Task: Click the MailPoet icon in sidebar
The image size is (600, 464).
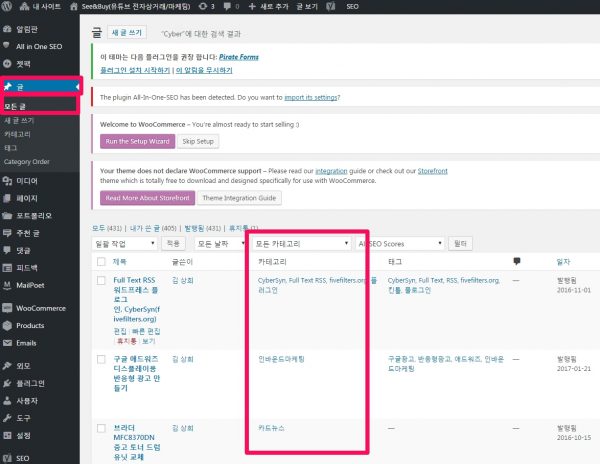Action: 7,285
